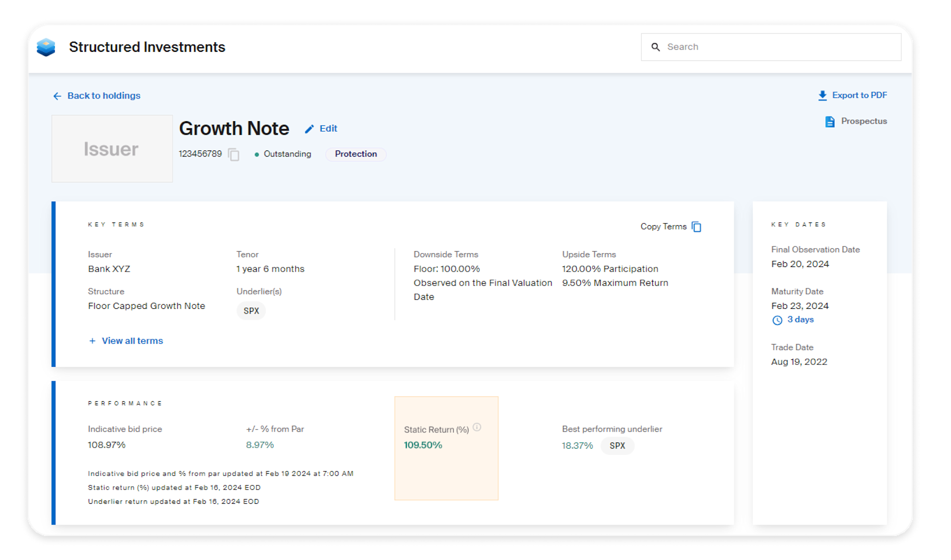Image resolution: width=951 pixels, height=560 pixels.
Task: Select the Protection badge
Action: click(x=355, y=154)
